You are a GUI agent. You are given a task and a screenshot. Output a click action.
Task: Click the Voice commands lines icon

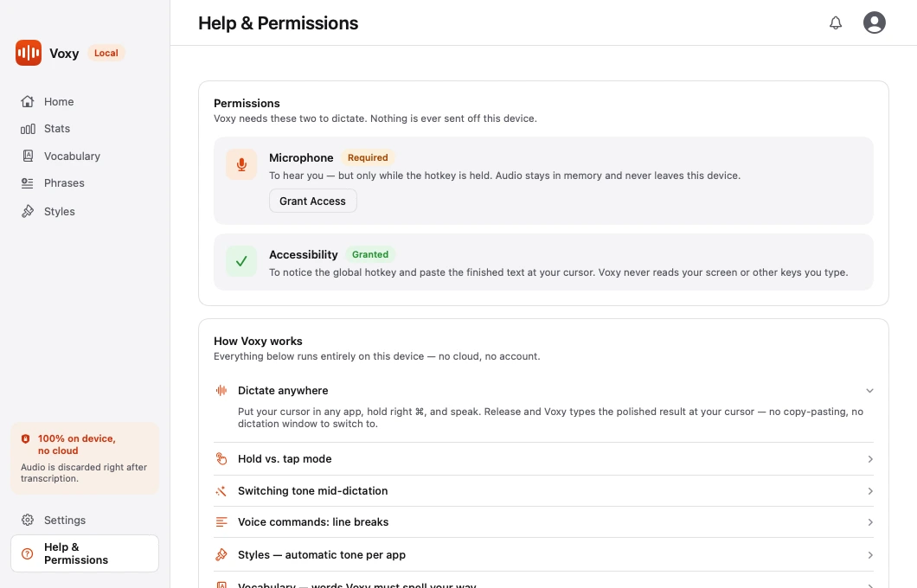point(221,522)
